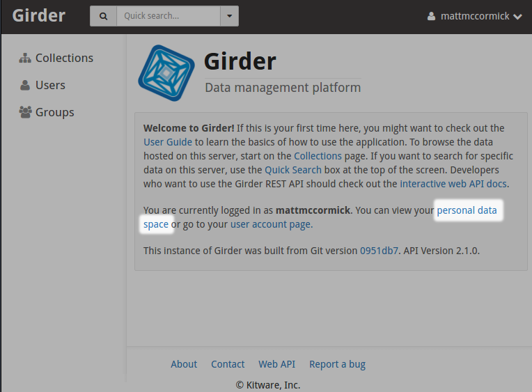532x392 pixels.
Task: Click the Contact footer link
Action: click(x=228, y=364)
